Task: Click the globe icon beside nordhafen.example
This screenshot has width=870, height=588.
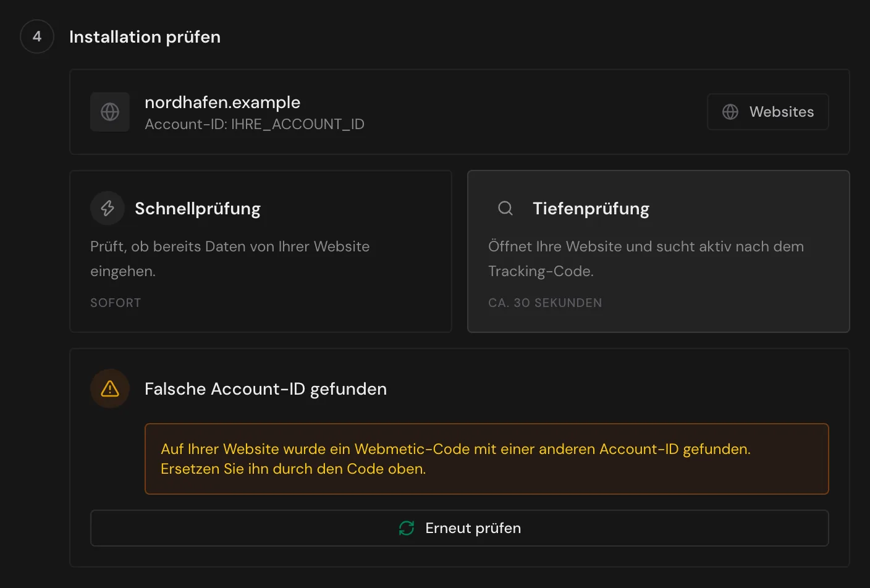Action: pyautogui.click(x=110, y=112)
